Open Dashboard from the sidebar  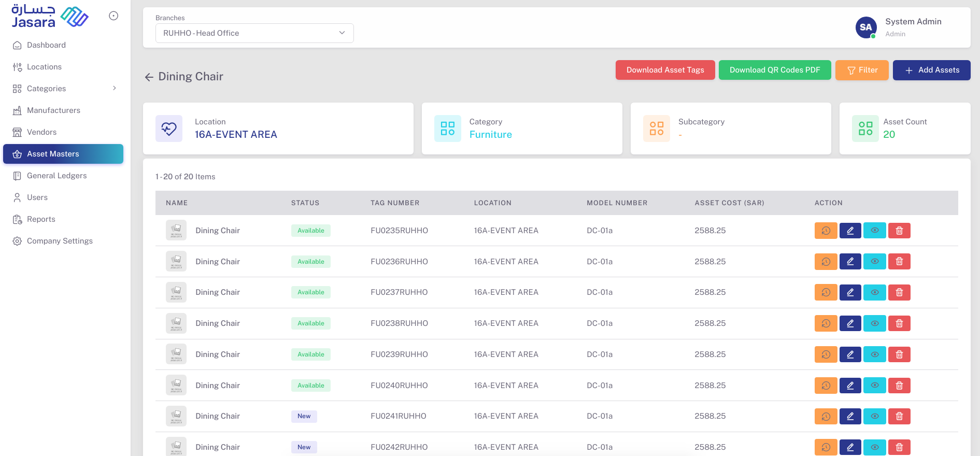click(x=46, y=45)
